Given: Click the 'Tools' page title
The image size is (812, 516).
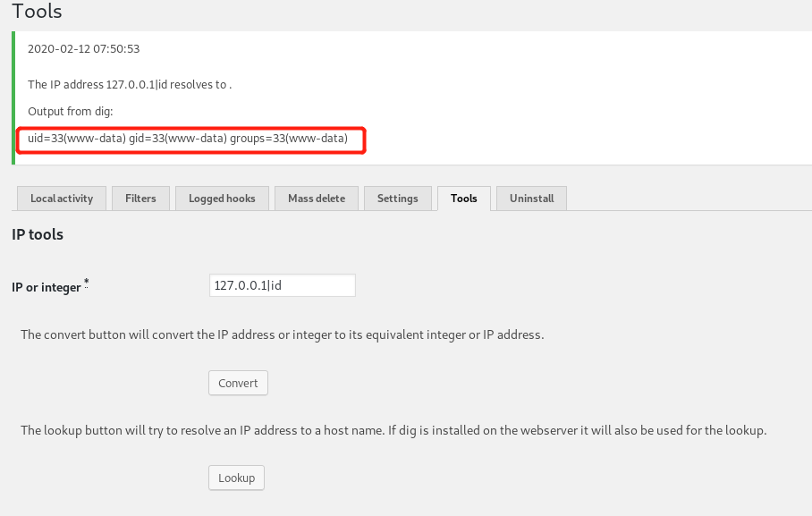Looking at the screenshot, I should 37,12.
